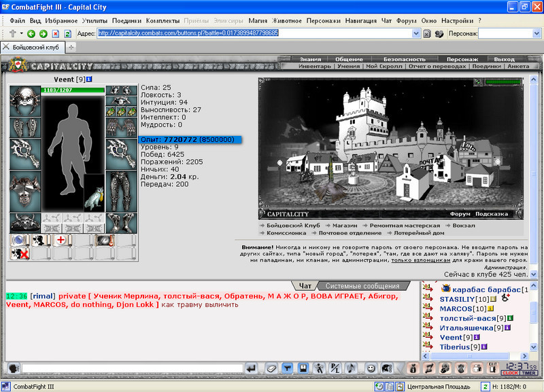This screenshot has width=544, height=392.
Task: Click the stop loading icon with red X
Action: click(56, 33)
